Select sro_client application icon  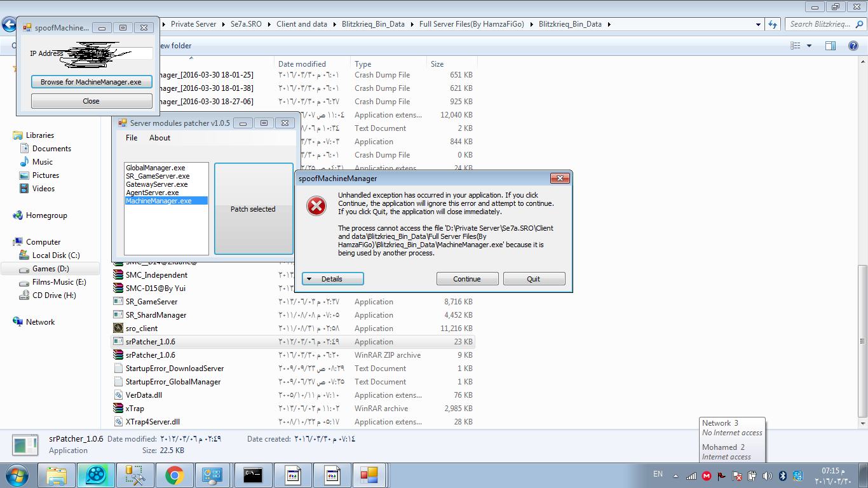pos(118,329)
